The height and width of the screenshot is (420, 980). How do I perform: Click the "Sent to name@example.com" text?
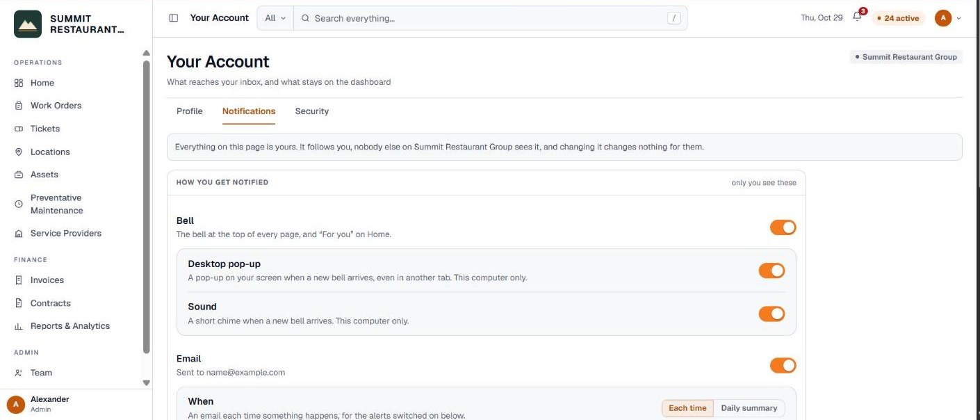[x=231, y=373]
